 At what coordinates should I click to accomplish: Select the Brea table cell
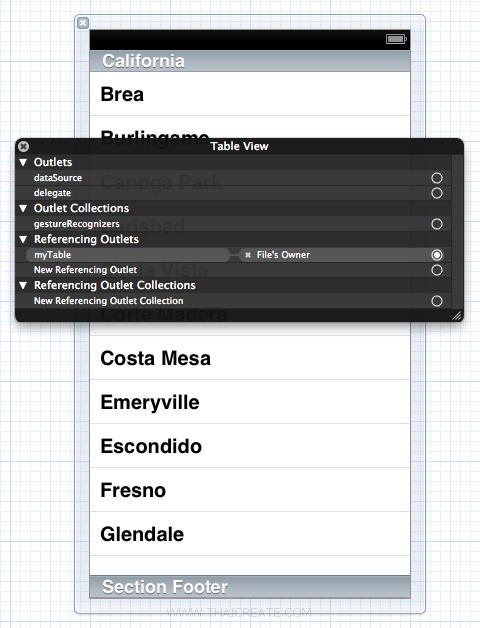(x=250, y=94)
